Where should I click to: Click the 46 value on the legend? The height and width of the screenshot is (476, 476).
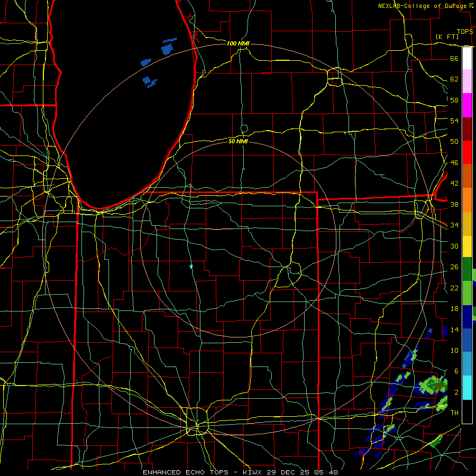pos(454,163)
